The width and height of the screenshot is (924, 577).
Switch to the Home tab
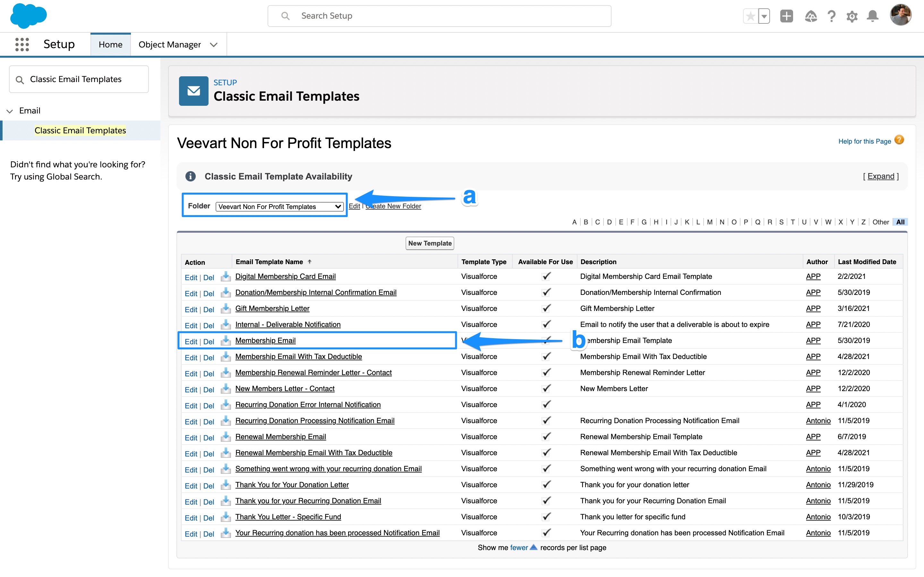tap(110, 44)
